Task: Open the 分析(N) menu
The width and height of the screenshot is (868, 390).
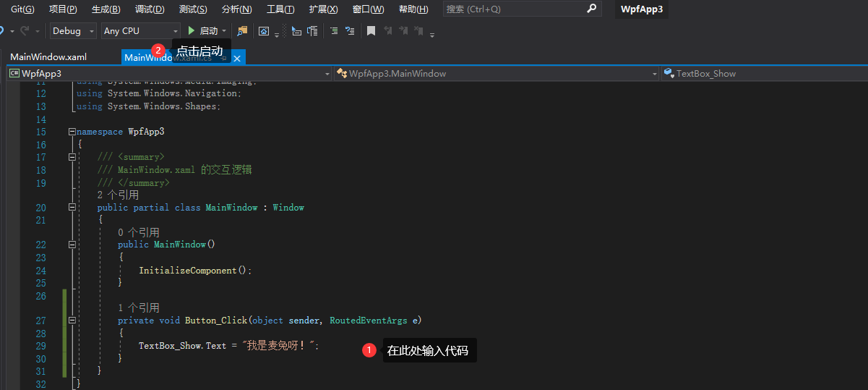Action: coord(237,9)
